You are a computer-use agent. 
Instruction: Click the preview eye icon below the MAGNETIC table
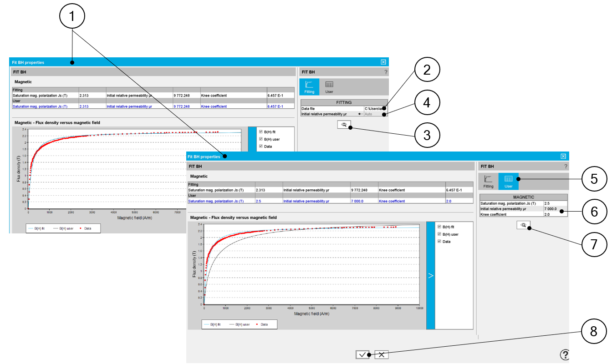pyautogui.click(x=523, y=225)
